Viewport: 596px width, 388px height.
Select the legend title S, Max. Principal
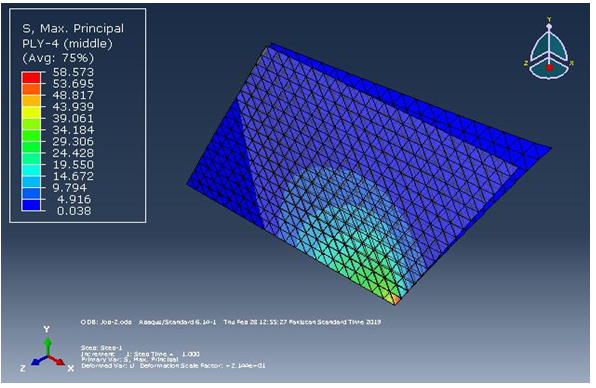coord(73,29)
